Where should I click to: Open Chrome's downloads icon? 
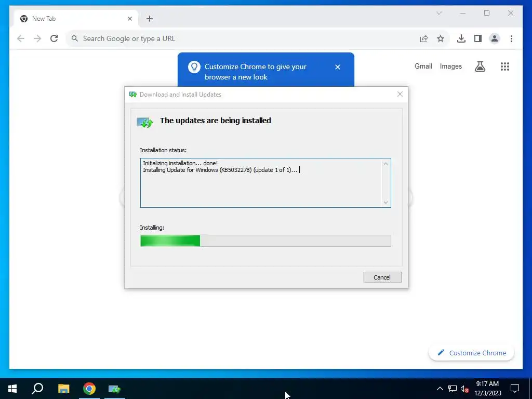(x=461, y=38)
